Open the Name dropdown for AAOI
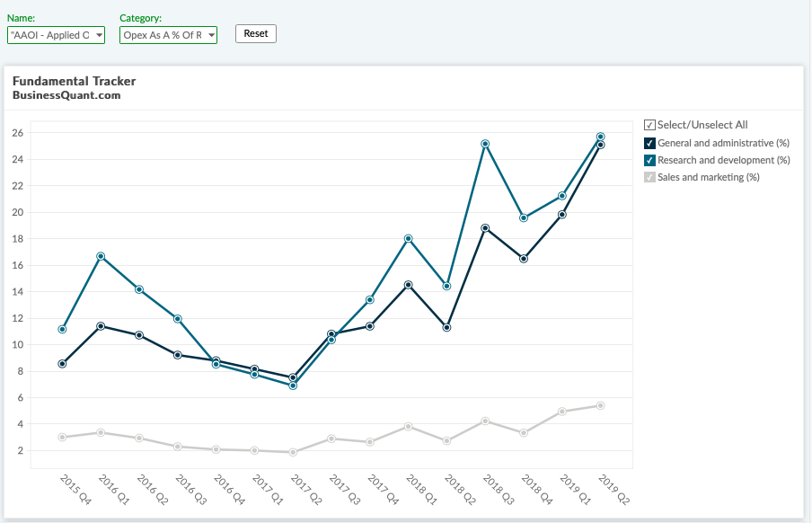Screen dimensions: 812x523 (x=56, y=35)
